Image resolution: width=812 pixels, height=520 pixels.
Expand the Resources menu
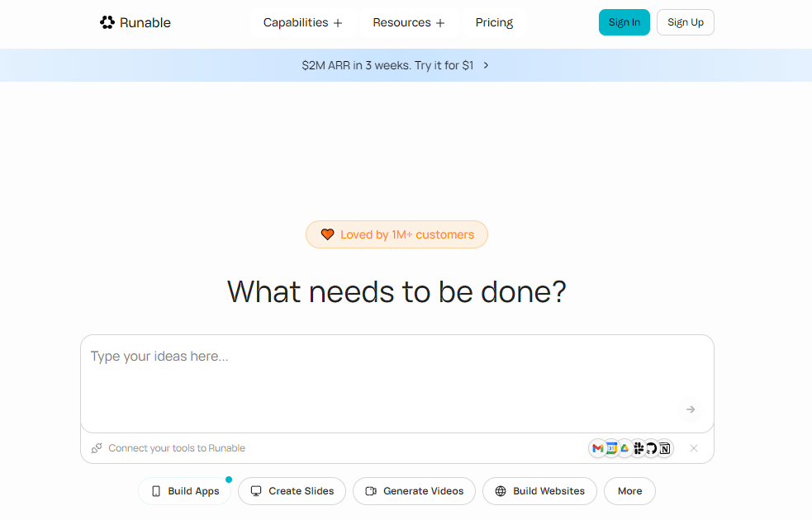point(409,23)
